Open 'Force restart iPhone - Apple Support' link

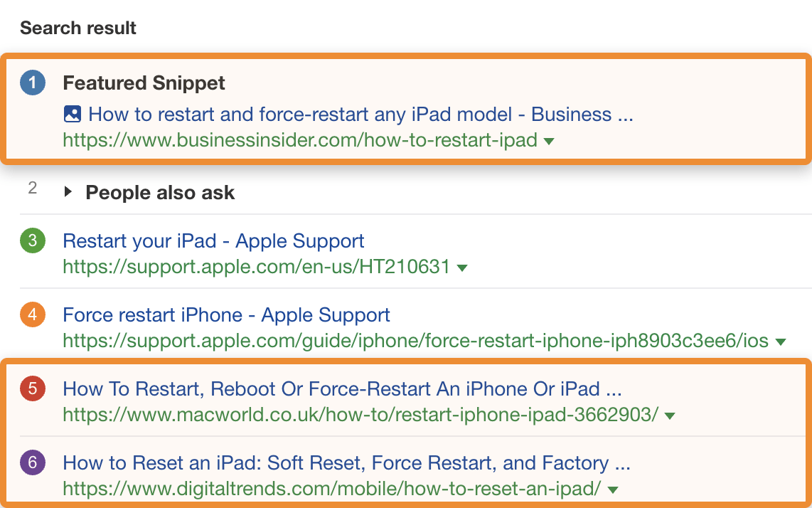[x=226, y=315]
